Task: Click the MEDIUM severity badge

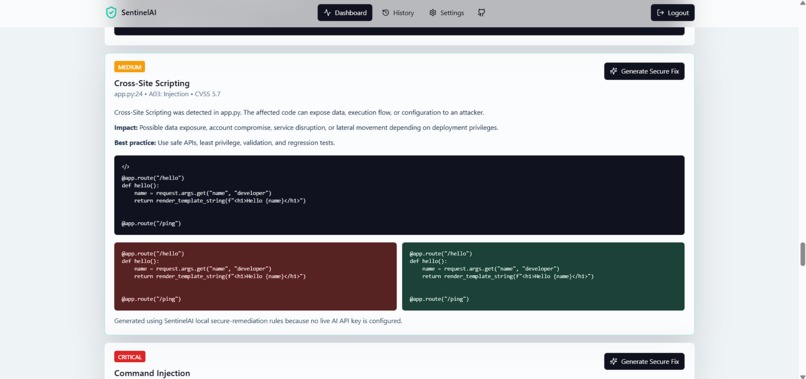Action: pyautogui.click(x=130, y=67)
